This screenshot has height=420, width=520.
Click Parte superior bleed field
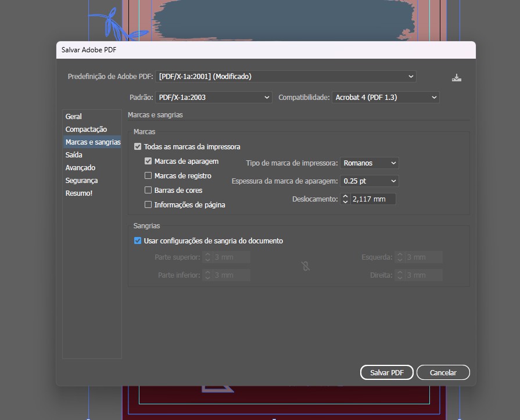231,257
